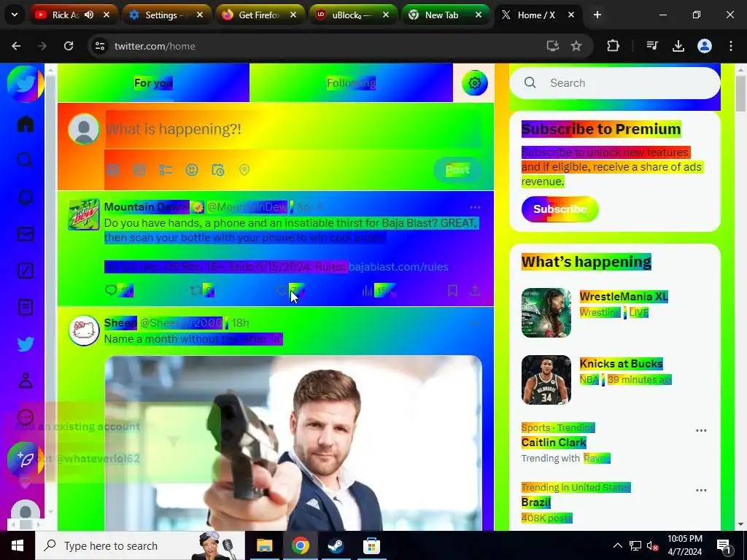Click the Windows Start button
The image size is (747, 560).
coord(18,545)
